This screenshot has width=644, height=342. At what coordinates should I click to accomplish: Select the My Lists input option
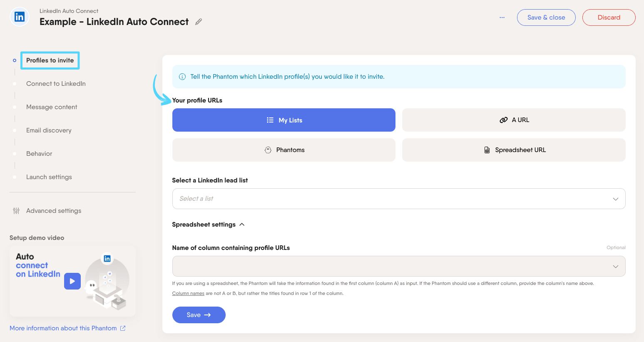pos(283,120)
